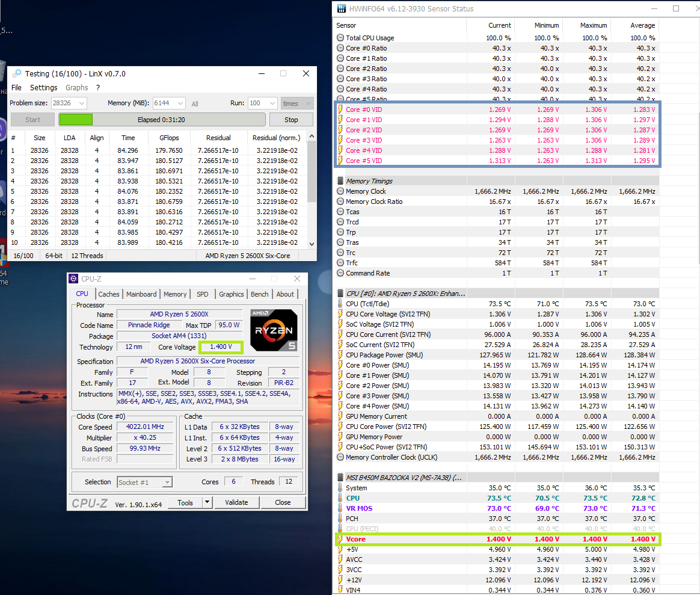Open the Run count dropdown in LinX
Image resolution: width=700 pixels, height=595 pixels.
(272, 103)
